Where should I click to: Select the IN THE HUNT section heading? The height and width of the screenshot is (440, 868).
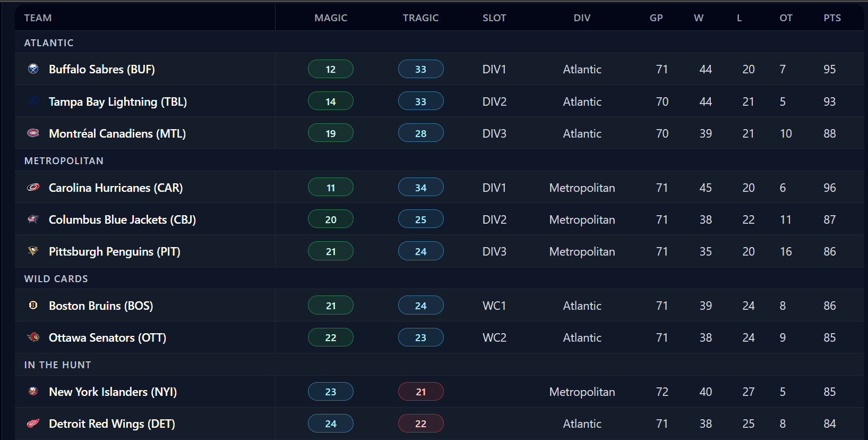click(x=57, y=365)
